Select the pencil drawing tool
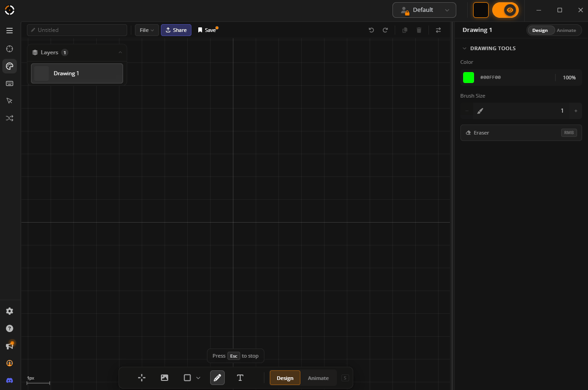The width and height of the screenshot is (588, 390). point(217,378)
